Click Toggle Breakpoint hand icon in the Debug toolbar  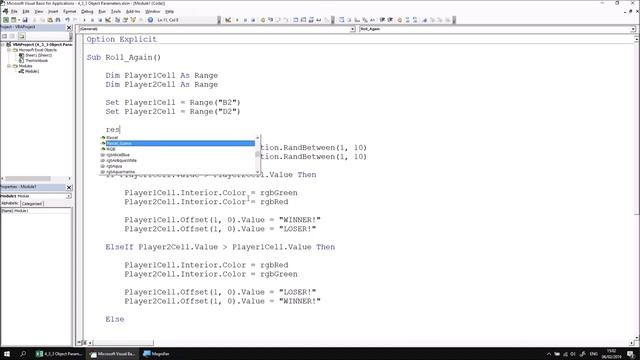tap(263, 20)
